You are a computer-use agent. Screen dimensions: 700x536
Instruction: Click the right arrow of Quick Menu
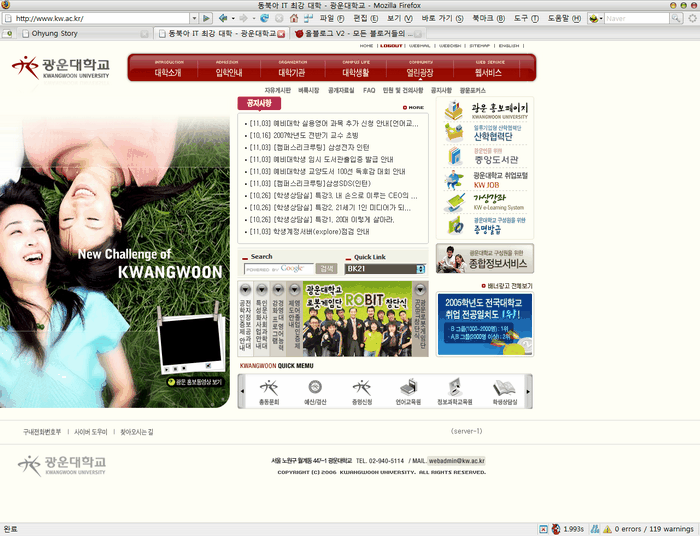528,391
